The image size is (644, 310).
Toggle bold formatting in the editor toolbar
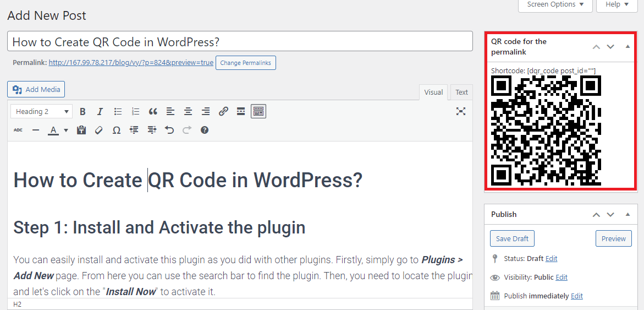[82, 112]
